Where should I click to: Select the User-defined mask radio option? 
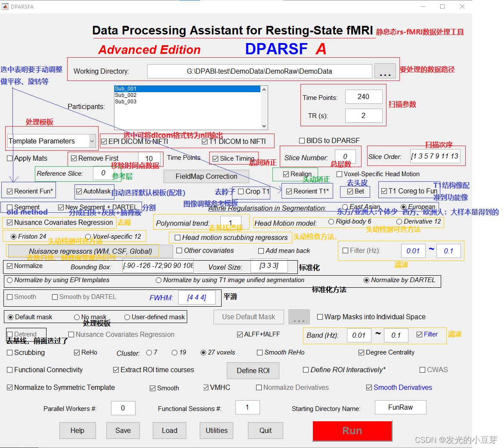coord(127,317)
